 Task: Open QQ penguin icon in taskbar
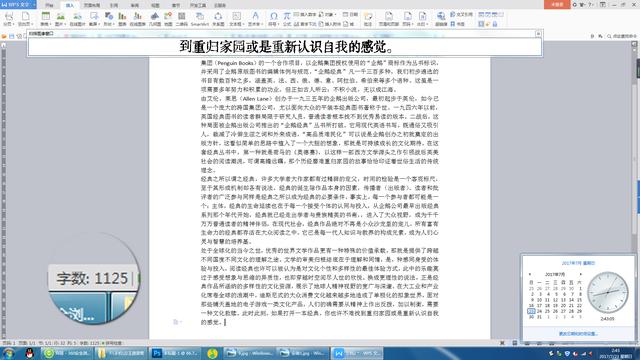[29, 353]
